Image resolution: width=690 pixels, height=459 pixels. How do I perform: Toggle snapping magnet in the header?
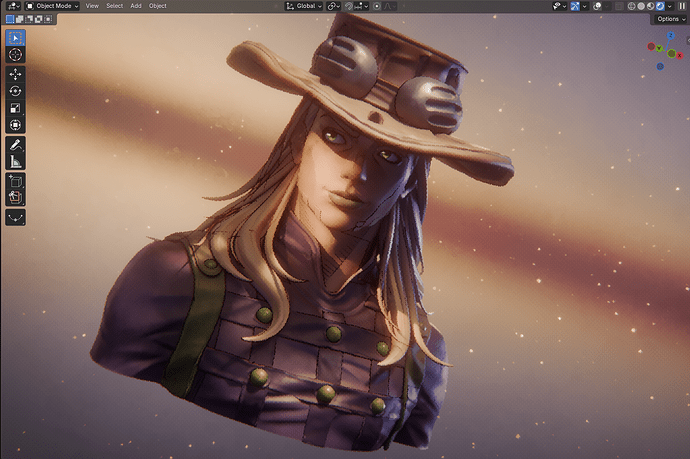tap(349, 6)
